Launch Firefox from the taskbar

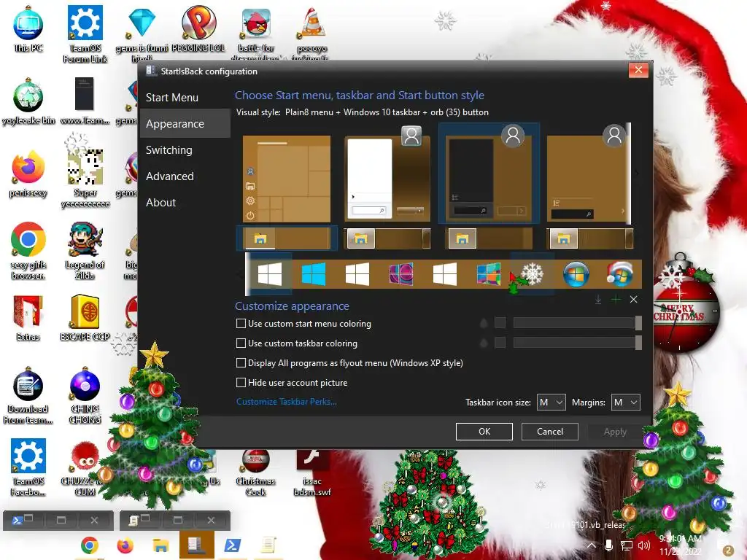[125, 545]
